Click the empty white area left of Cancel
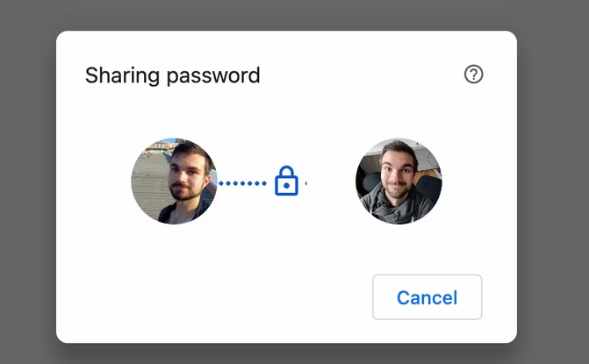The height and width of the screenshot is (364, 589). 219,297
